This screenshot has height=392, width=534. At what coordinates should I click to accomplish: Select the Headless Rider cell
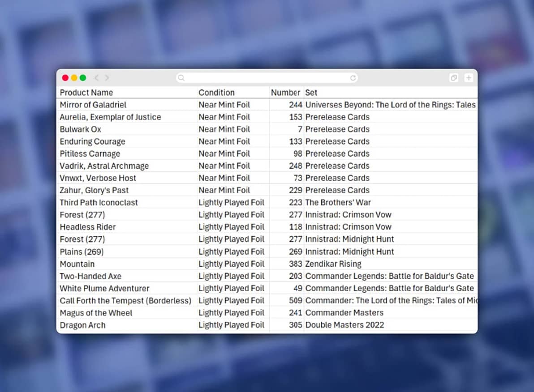tap(87, 227)
